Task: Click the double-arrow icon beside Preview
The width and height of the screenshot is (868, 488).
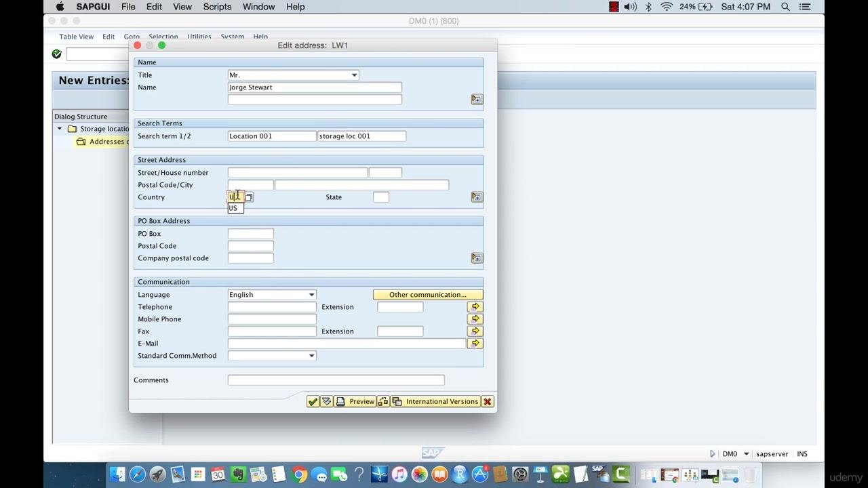Action: 326,401
